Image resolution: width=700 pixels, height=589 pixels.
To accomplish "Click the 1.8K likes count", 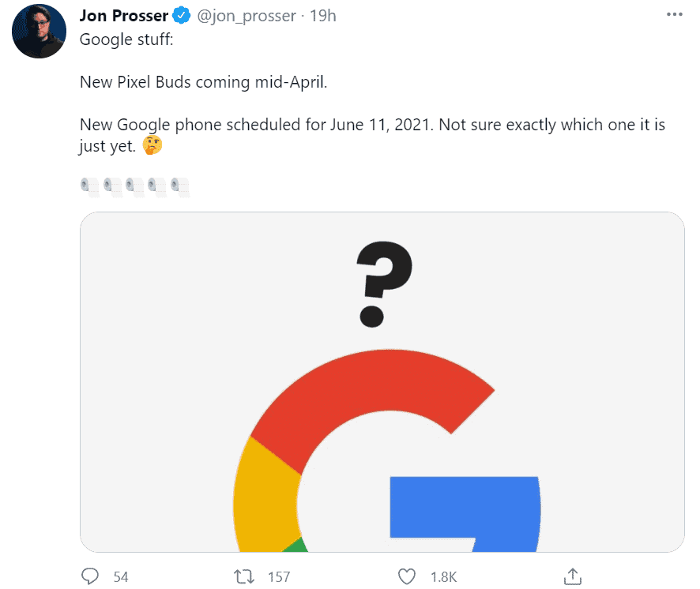I will pyautogui.click(x=444, y=577).
